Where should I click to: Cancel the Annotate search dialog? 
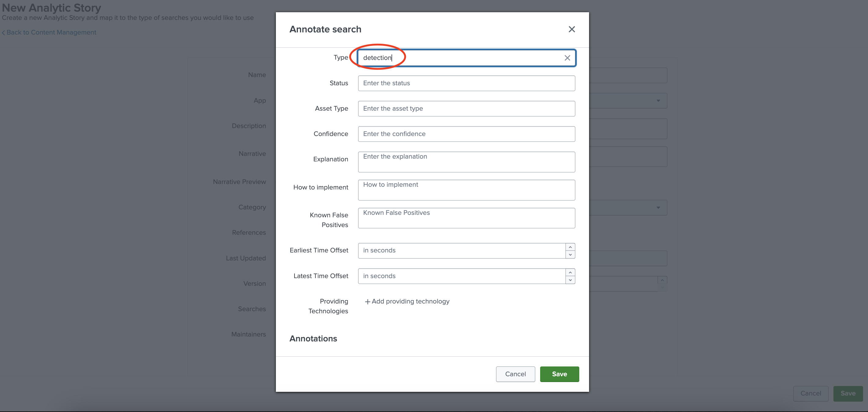click(x=515, y=374)
